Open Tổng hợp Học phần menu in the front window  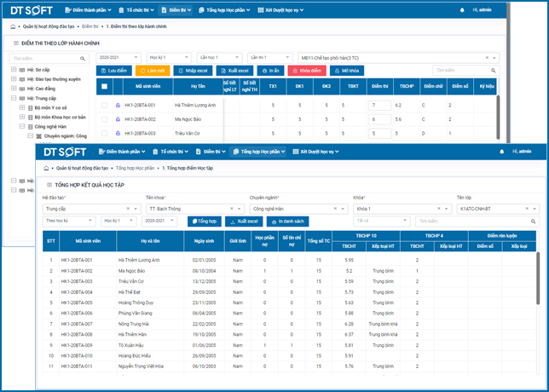pyautogui.click(x=258, y=152)
